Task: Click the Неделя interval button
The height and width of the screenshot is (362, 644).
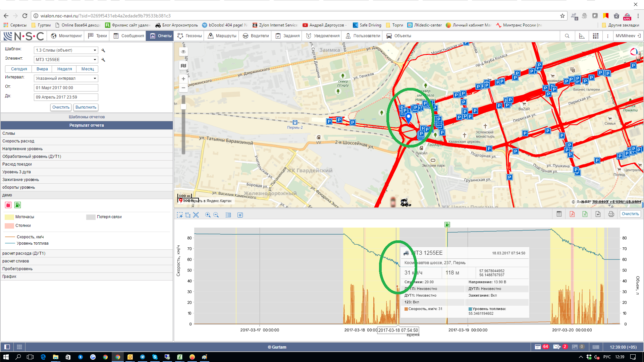Action: 64,69
